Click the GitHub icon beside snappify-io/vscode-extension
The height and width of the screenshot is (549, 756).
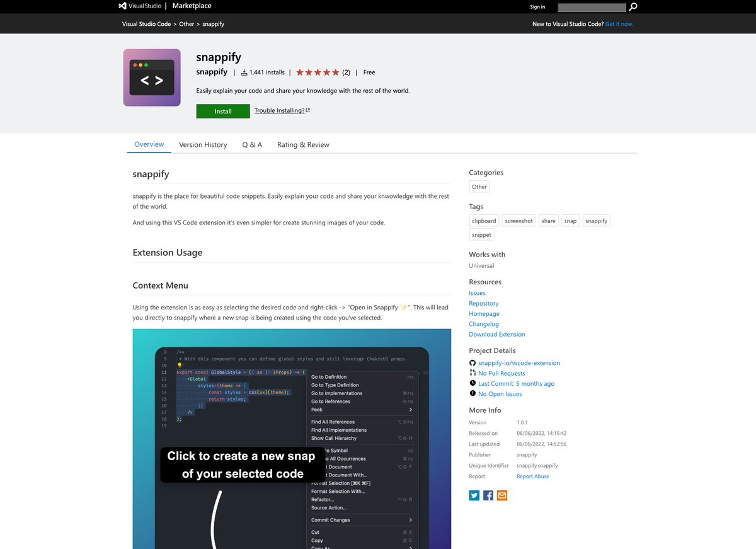tap(472, 363)
